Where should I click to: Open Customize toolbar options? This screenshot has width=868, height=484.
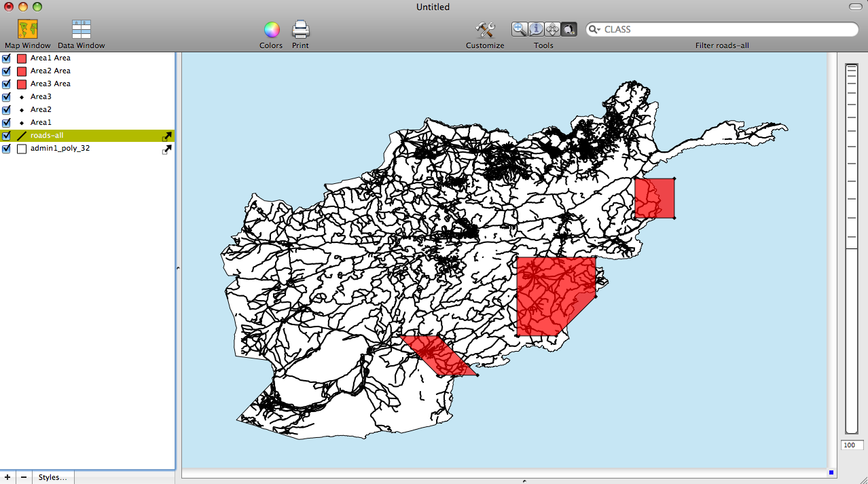point(485,30)
